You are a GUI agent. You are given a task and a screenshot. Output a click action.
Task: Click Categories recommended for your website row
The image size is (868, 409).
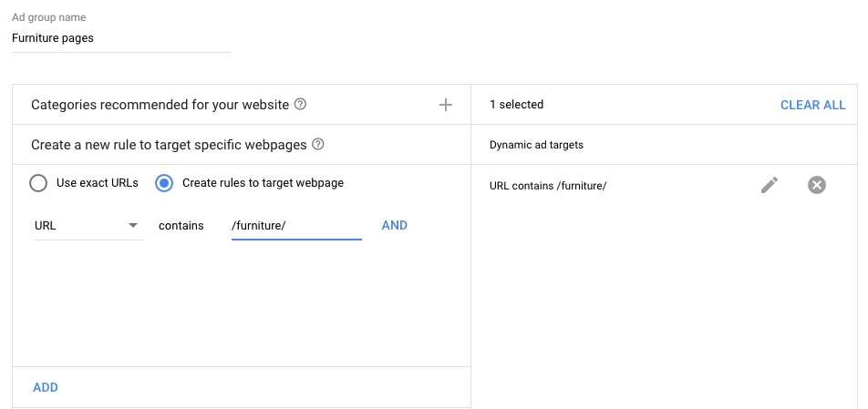tap(242, 105)
